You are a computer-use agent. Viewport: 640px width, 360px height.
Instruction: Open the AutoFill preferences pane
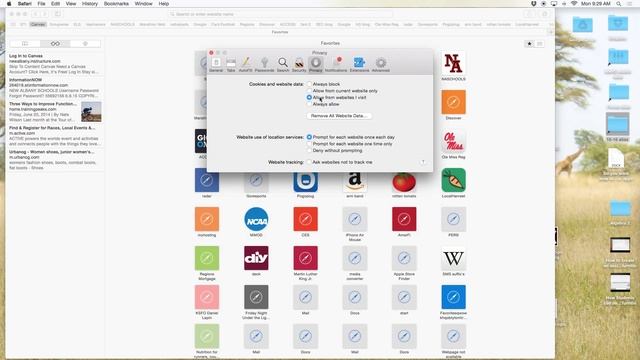click(x=245, y=64)
